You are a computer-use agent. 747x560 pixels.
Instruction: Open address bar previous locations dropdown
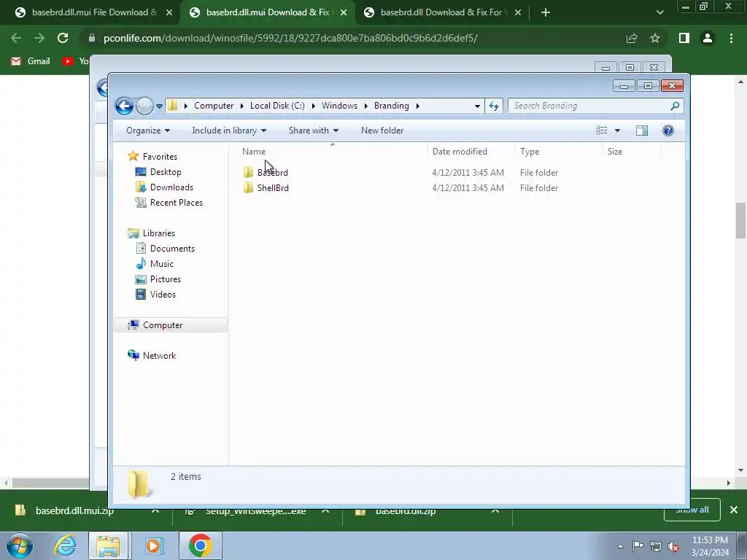tap(477, 106)
